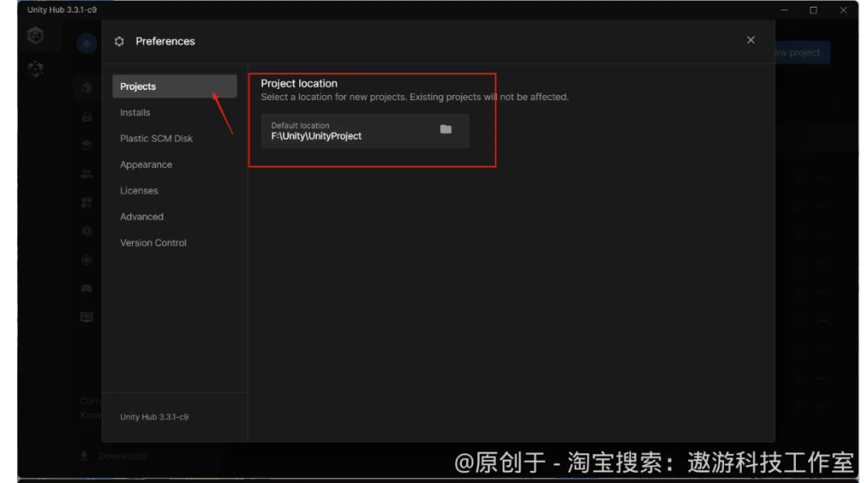Click the Projects cube icon in dimmed sidebar
Image resolution: width=868 pixels, height=483 pixels.
pos(86,88)
